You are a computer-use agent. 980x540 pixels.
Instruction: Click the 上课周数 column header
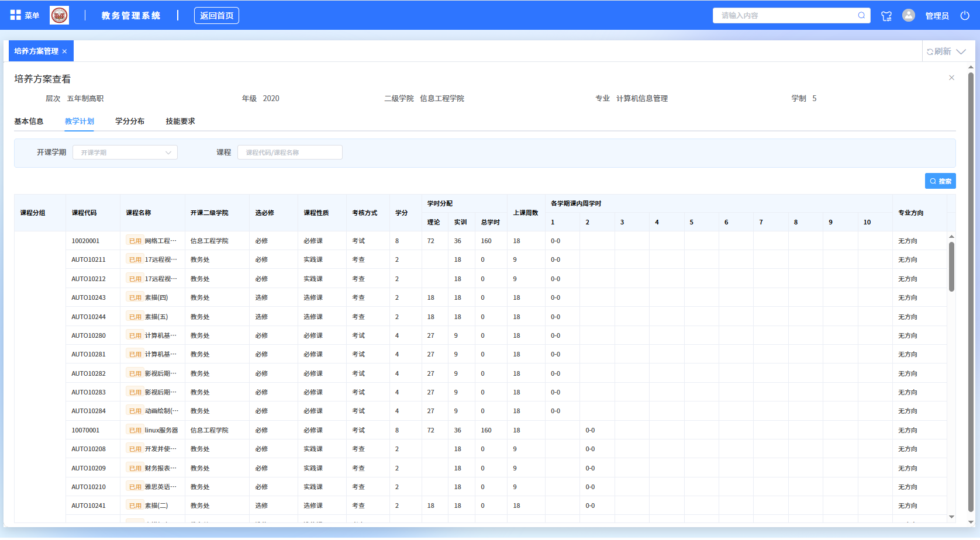point(526,213)
